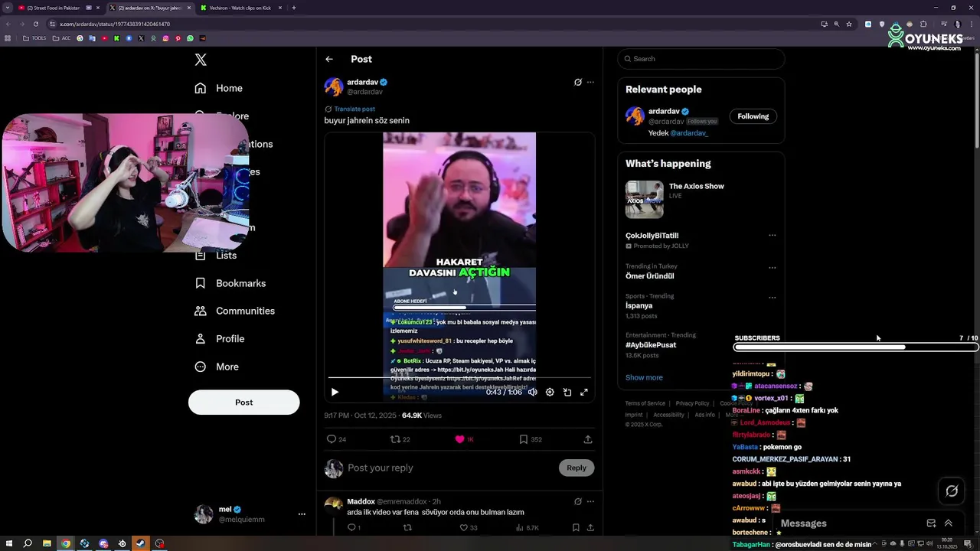Screen dimensions: 980x551
Task: View analytics of Maddox's reply (6.7K)
Action: pos(528,527)
